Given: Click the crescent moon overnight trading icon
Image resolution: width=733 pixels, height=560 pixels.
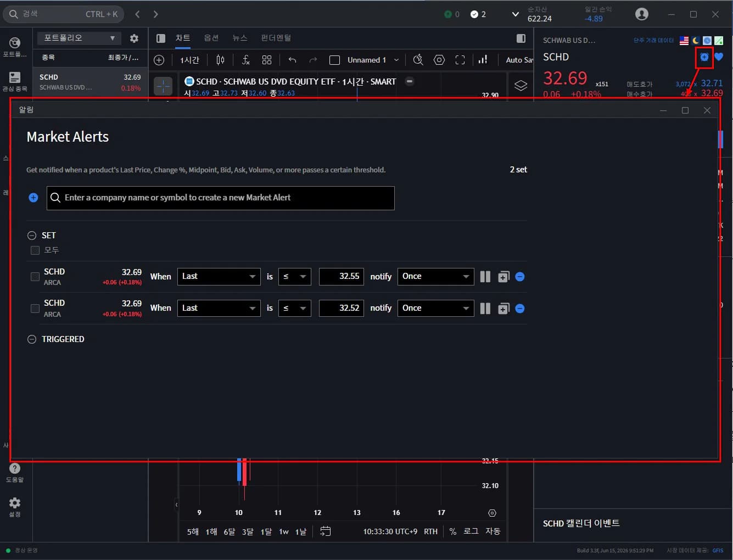Looking at the screenshot, I should coord(696,40).
